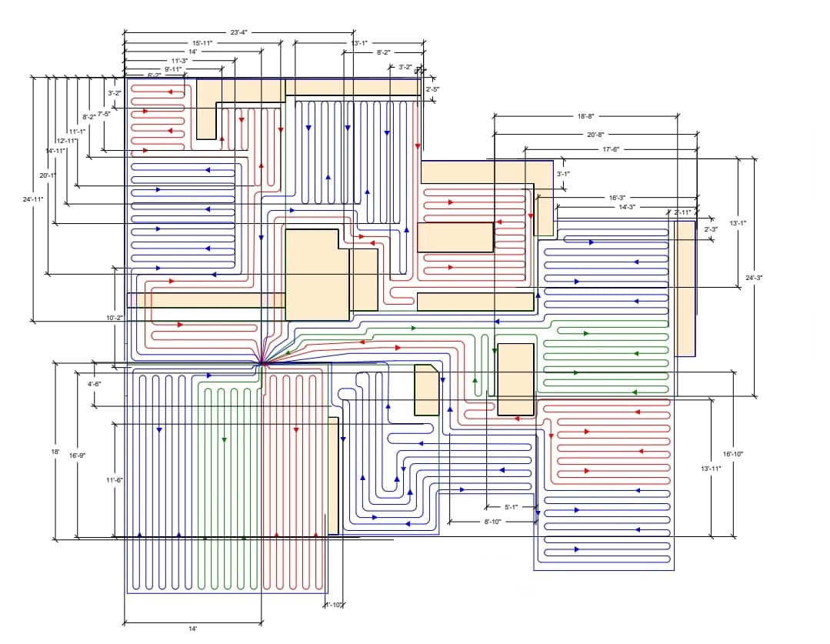The image size is (830, 644).
Task: Click the 24'-3" dimension label
Action: [754, 278]
